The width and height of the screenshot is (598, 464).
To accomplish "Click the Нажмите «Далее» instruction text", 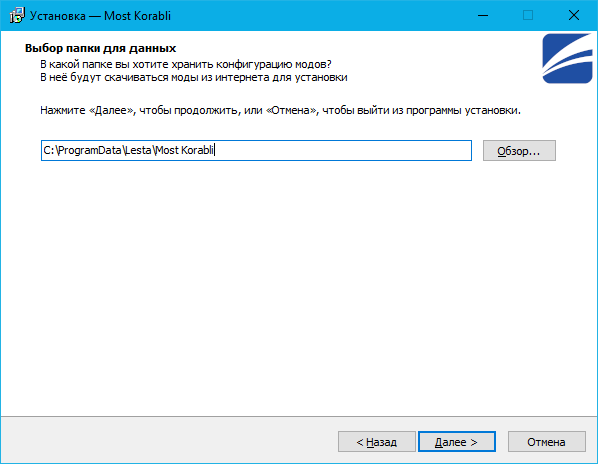I will (280, 111).
